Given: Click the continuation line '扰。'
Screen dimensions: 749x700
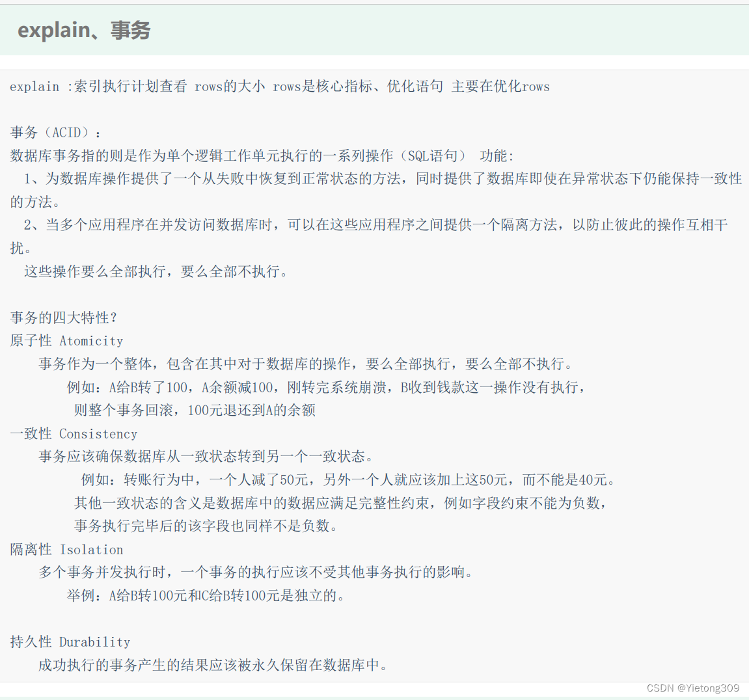Looking at the screenshot, I should pos(21,249).
